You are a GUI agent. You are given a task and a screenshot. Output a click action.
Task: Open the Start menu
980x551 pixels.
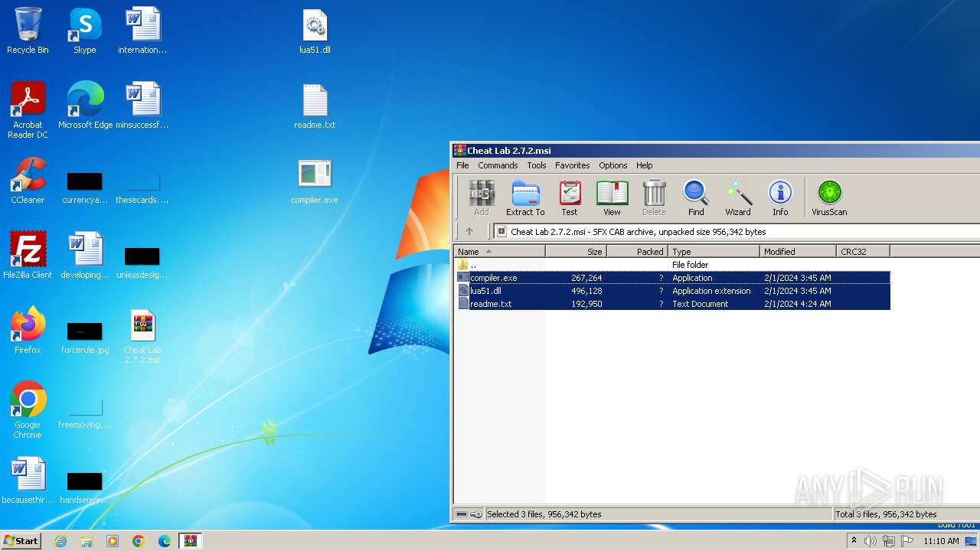tap(21, 540)
